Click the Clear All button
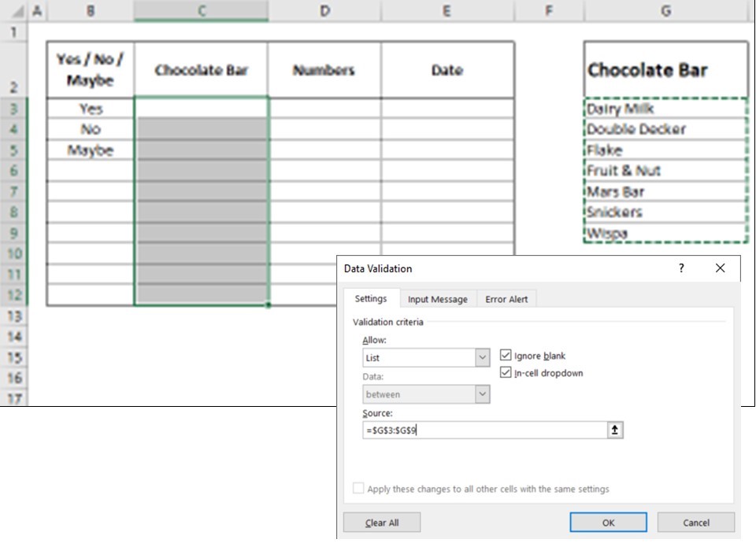 382,523
